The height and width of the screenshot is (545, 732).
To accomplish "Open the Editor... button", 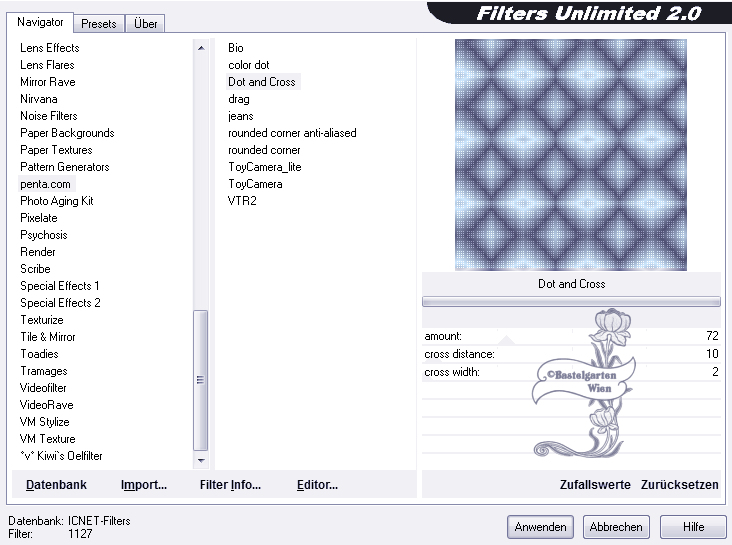I will coord(317,485).
